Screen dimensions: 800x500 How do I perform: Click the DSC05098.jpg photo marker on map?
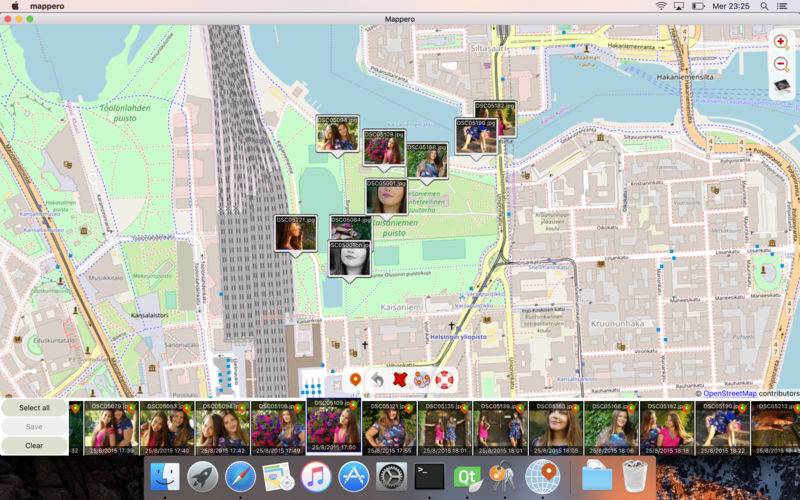(x=338, y=133)
